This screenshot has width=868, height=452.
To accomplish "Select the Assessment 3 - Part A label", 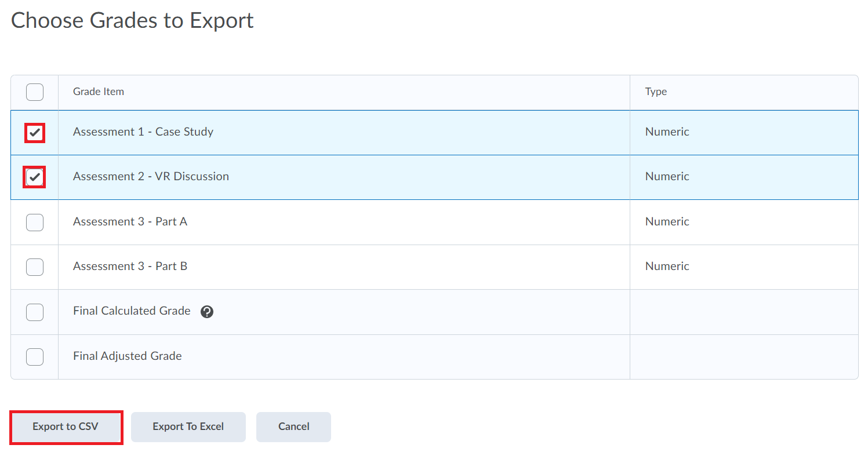I will (130, 221).
